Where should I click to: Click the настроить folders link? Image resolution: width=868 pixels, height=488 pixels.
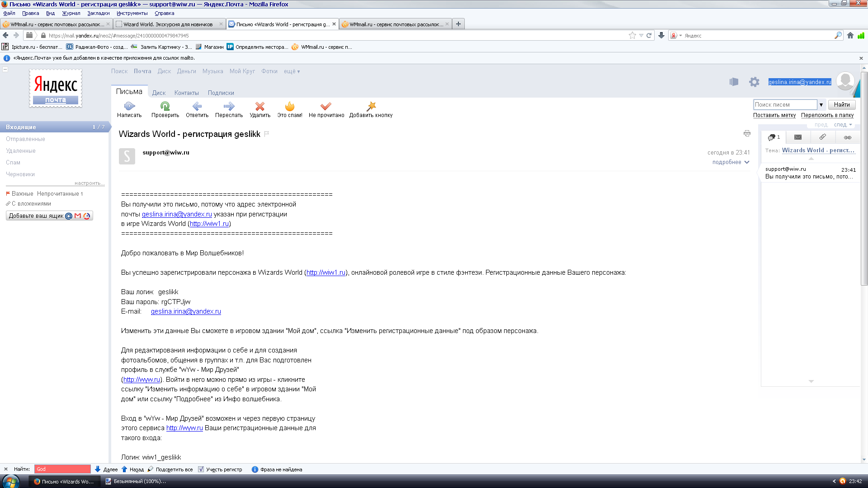click(x=90, y=183)
